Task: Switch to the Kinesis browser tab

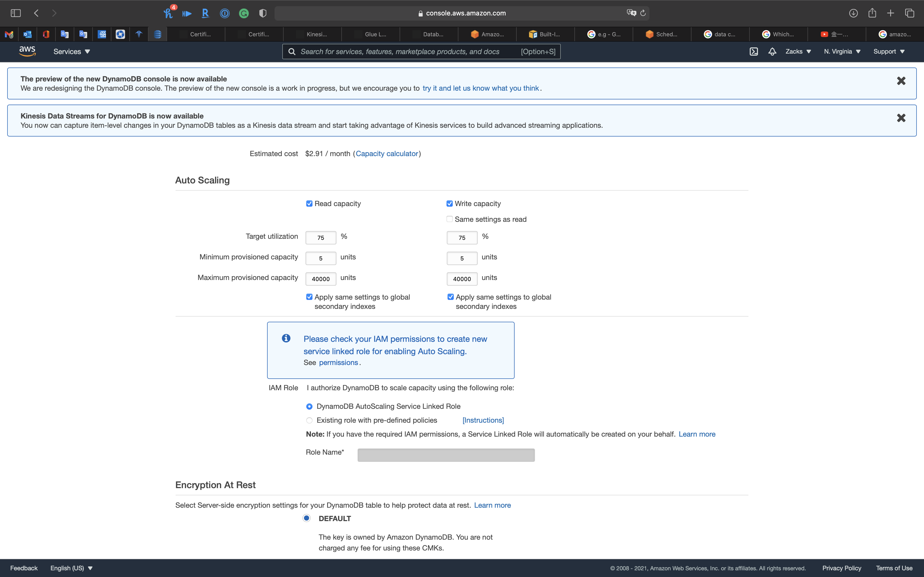Action: click(313, 34)
